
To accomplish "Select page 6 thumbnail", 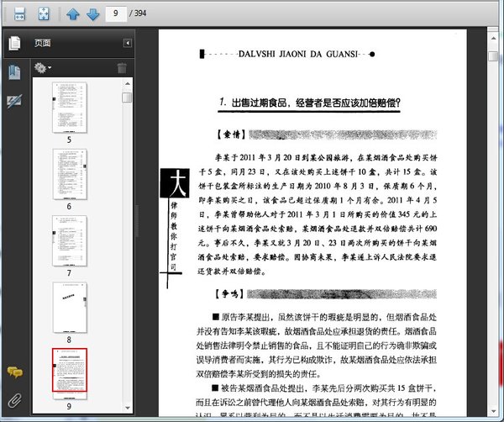I will (x=70, y=174).
